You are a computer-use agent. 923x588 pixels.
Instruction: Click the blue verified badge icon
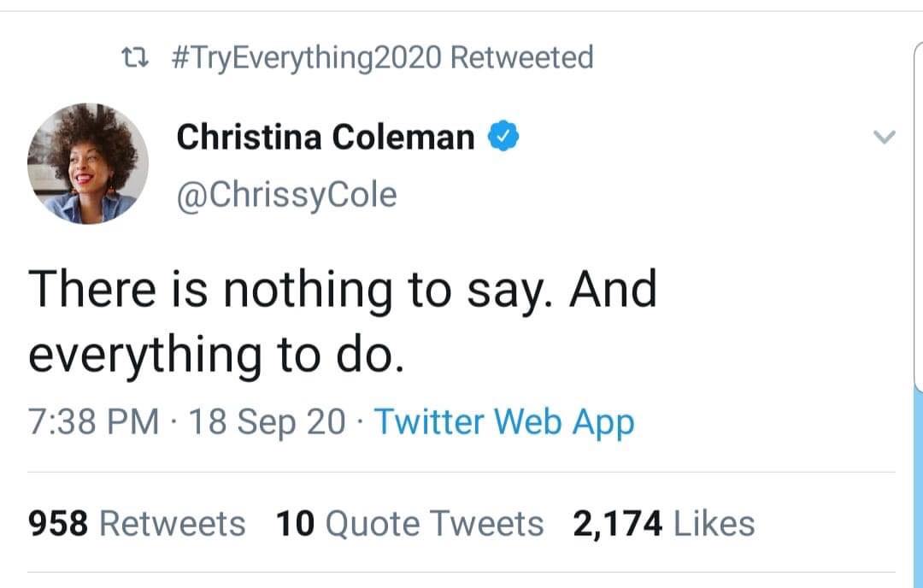503,136
